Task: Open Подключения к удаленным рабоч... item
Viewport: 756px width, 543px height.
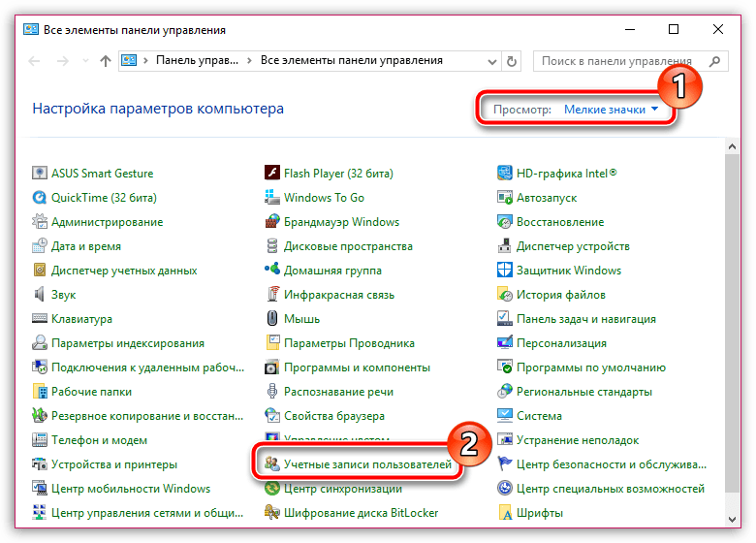Action: (138, 367)
